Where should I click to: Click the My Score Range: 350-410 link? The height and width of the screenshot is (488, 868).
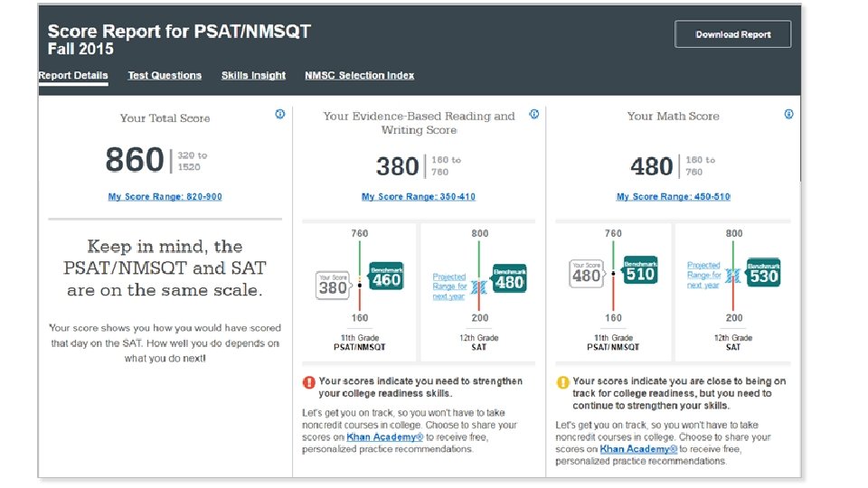click(x=418, y=196)
